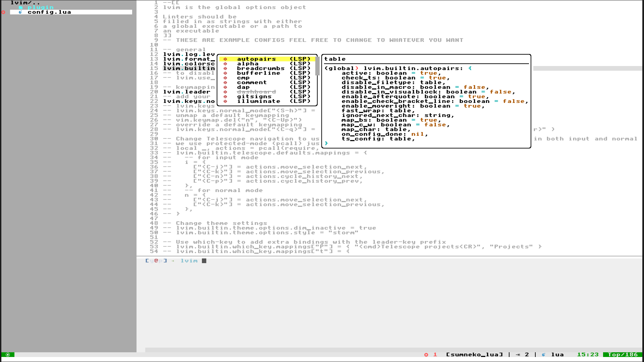
Task: Click the red error sign next to config.lua
Action: coord(3,12)
